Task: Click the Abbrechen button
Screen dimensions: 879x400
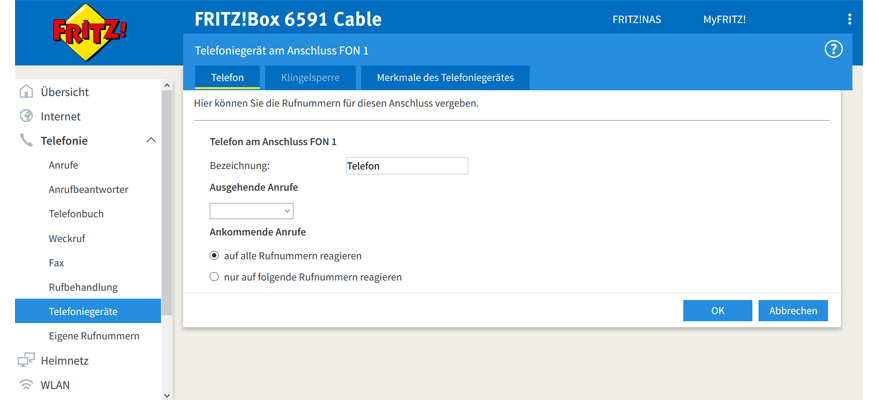Action: coord(793,311)
